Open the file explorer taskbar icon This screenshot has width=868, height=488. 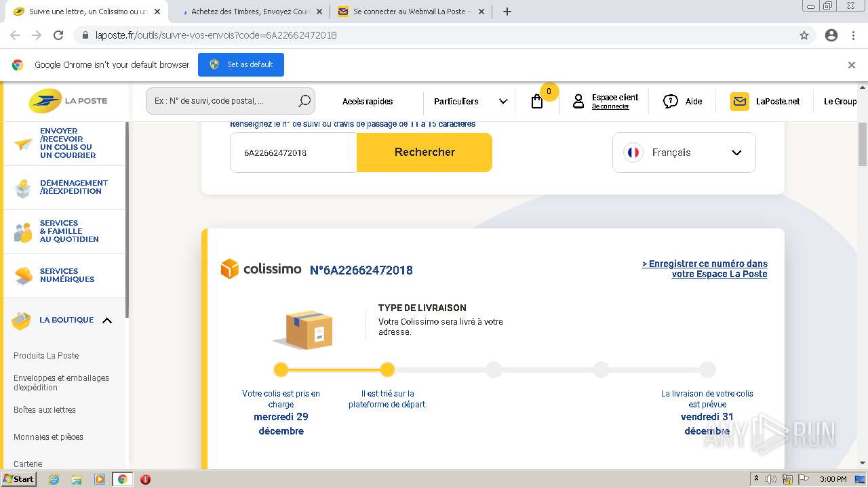[x=77, y=479]
